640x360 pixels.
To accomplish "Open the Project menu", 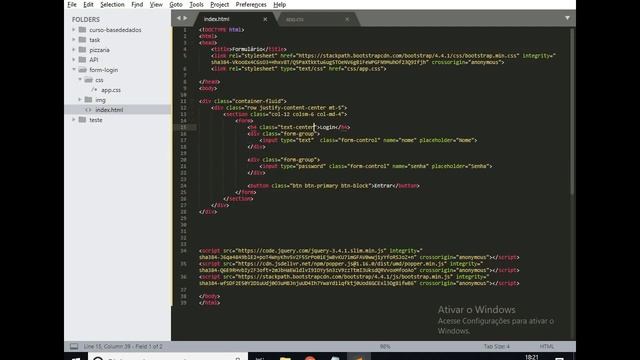I will click(220, 4).
